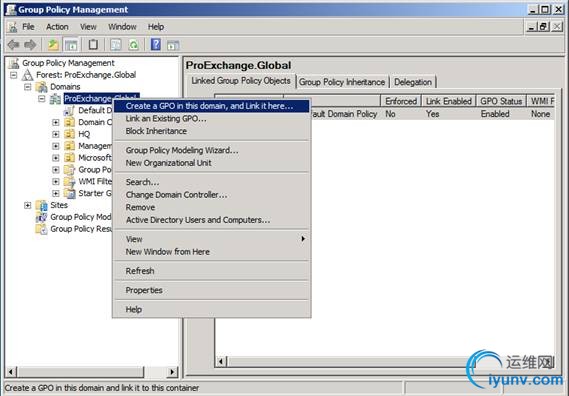Choose Active Directory Users and Computers
Viewport: 569px width, 396px height.
212,220
